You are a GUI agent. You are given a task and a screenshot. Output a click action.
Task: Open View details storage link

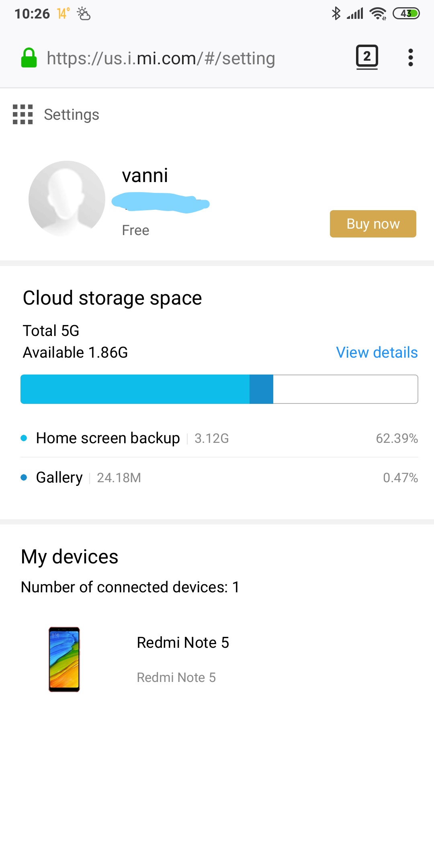(377, 352)
